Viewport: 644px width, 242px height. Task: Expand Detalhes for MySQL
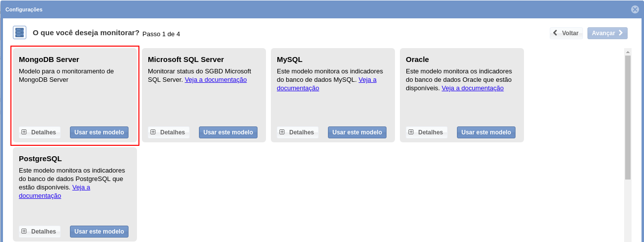tap(298, 132)
